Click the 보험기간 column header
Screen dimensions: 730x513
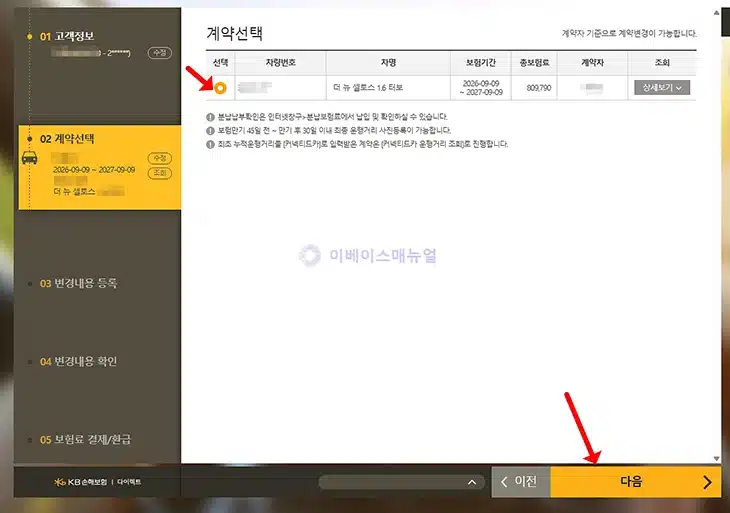(x=480, y=62)
